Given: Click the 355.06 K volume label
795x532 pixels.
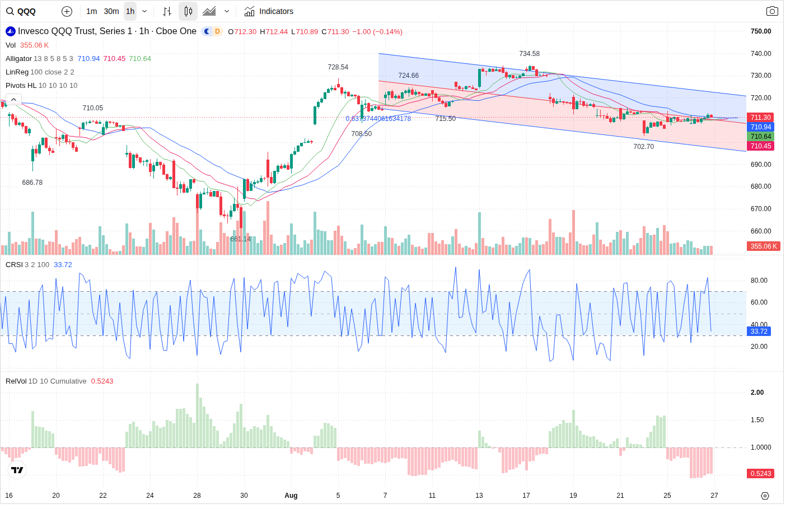Looking at the screenshot, I should point(764,246).
